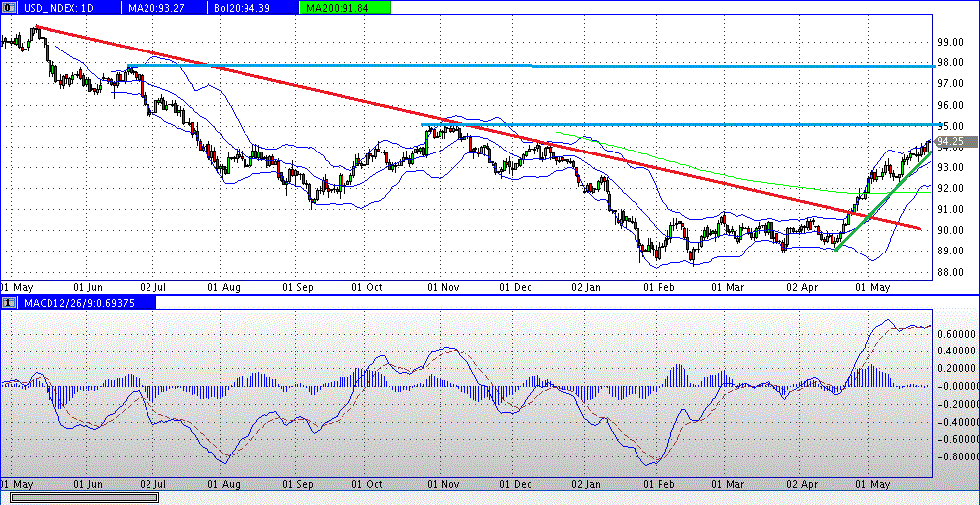Click the 96.00 price axis label

[950, 105]
